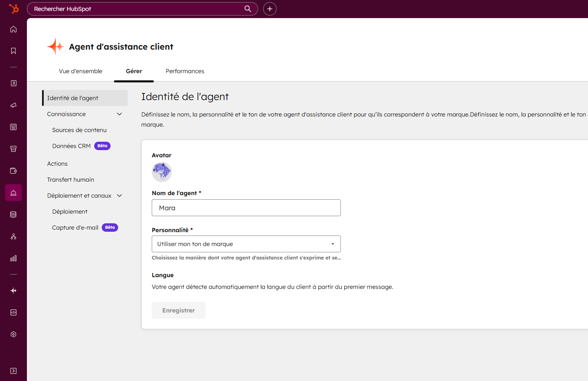Switch to the Performances tab
588x381 pixels.
(185, 71)
